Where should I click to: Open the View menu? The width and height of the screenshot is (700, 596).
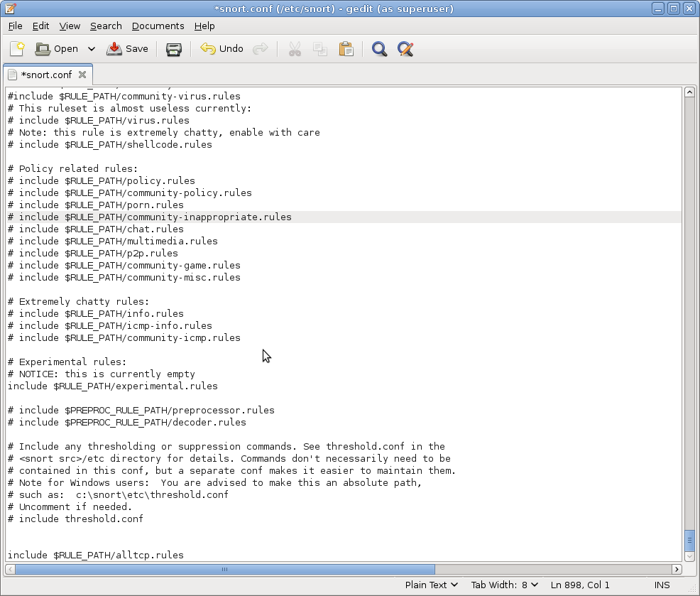click(x=70, y=26)
